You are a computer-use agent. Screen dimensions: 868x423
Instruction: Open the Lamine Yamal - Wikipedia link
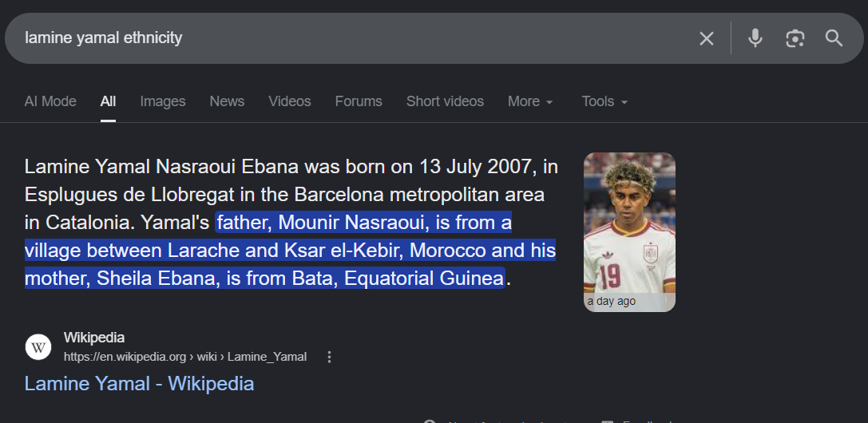[x=140, y=383]
